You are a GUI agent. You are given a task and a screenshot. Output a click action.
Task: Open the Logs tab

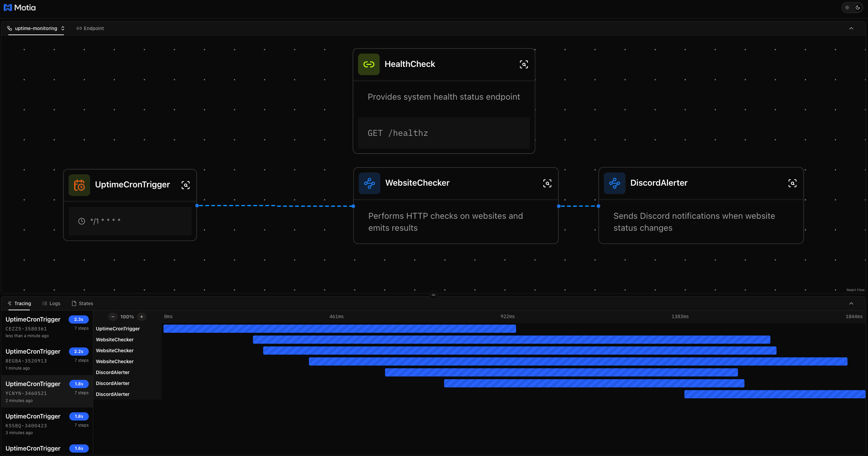tap(51, 303)
